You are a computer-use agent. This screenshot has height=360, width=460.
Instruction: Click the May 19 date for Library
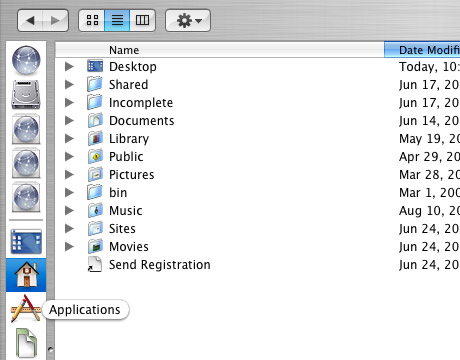(429, 139)
